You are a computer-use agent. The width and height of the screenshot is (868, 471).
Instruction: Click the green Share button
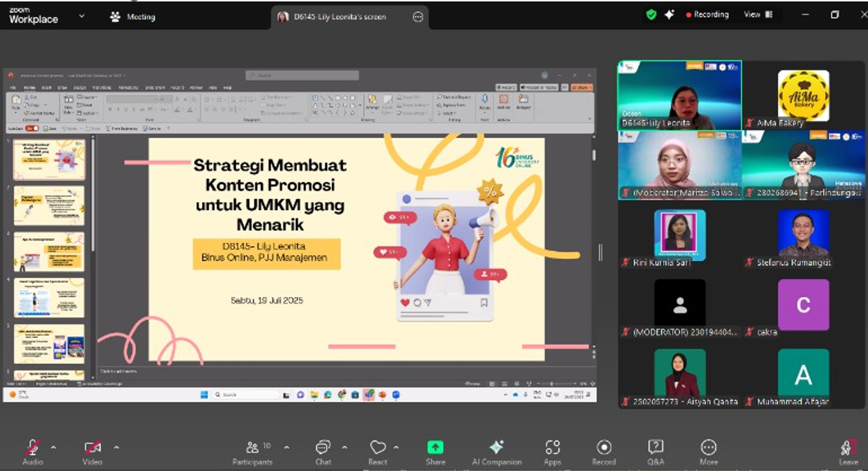[435, 447]
